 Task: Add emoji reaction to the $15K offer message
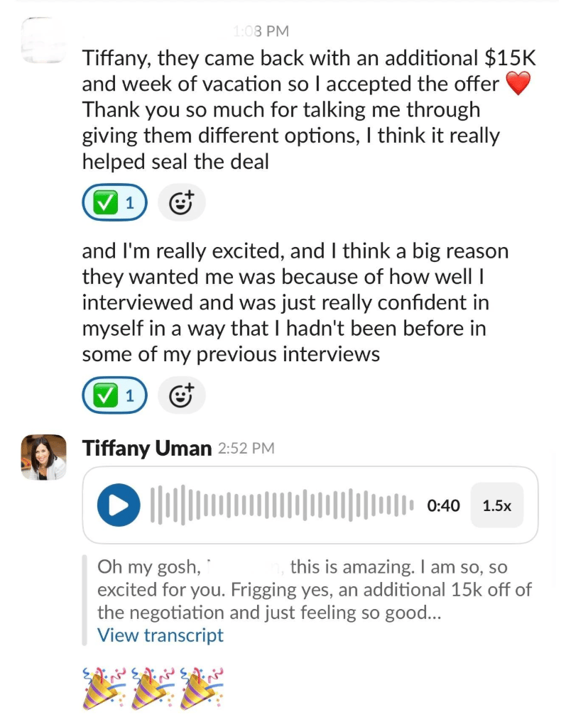[181, 203]
